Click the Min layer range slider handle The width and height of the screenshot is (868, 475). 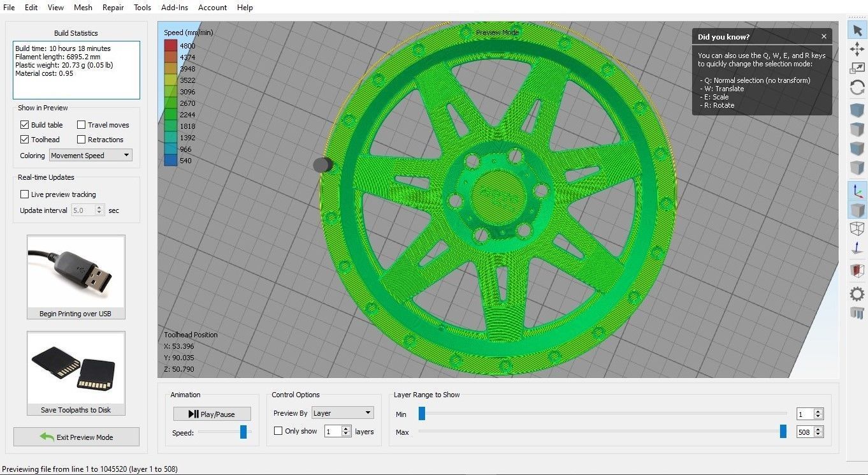click(x=421, y=414)
